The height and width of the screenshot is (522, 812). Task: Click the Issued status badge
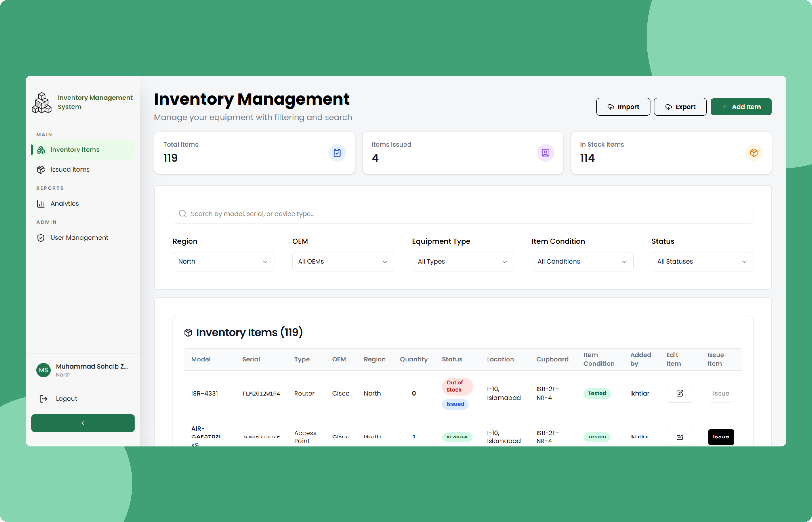coord(455,404)
